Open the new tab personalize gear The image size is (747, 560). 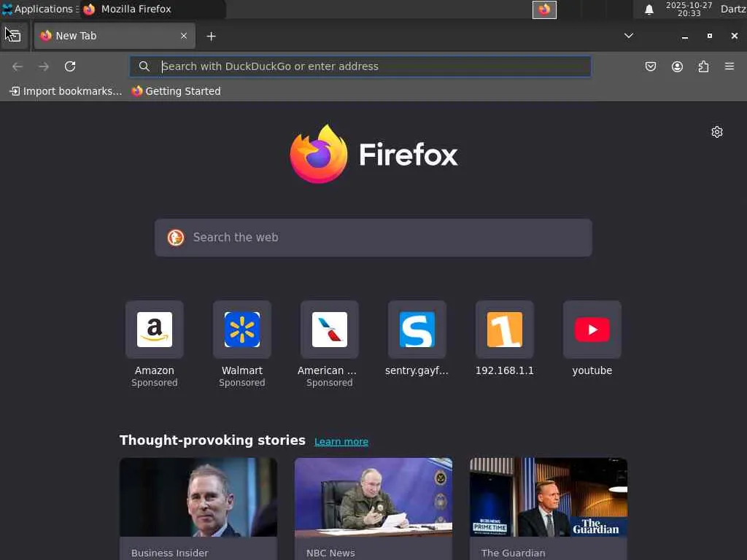click(x=717, y=132)
